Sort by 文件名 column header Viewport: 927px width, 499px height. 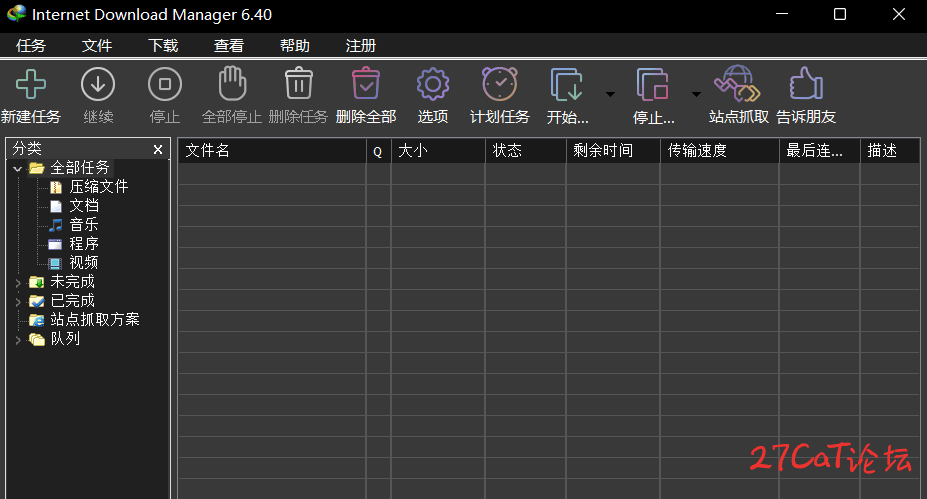pyautogui.click(x=272, y=151)
